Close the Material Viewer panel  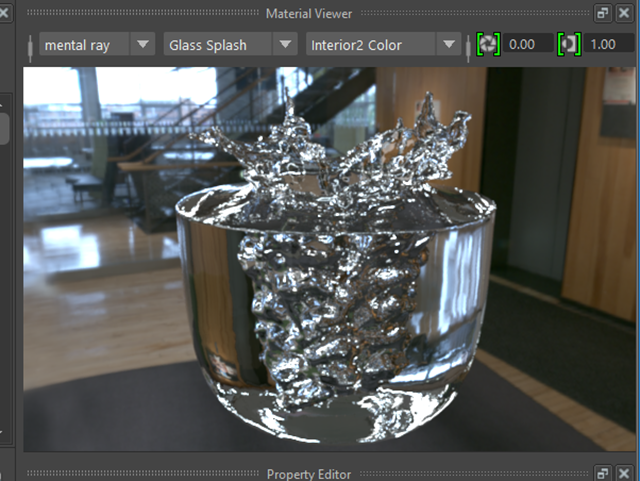624,13
